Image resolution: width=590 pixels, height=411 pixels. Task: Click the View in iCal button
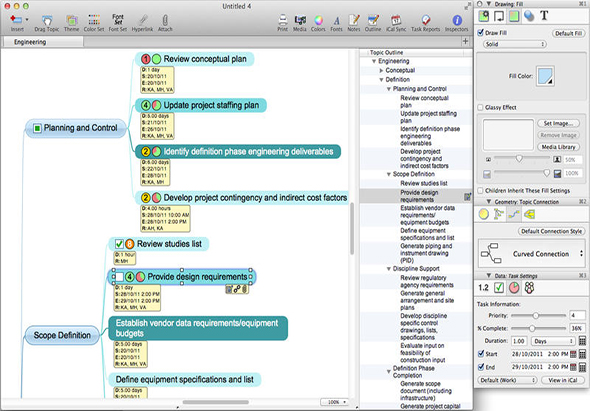pyautogui.click(x=563, y=380)
